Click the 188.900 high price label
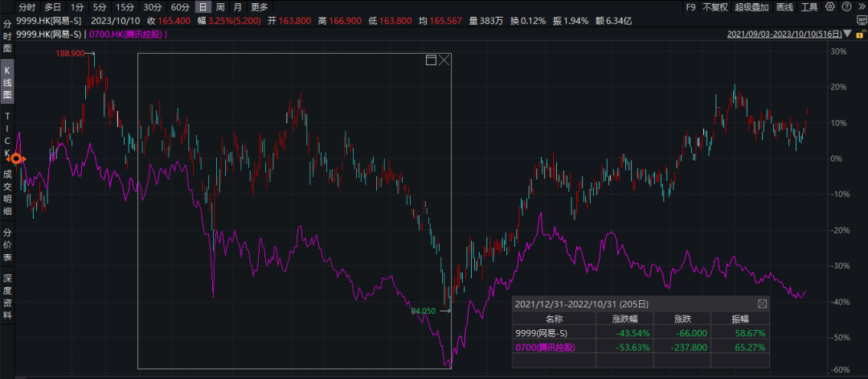The width and height of the screenshot is (868, 379). click(x=70, y=53)
